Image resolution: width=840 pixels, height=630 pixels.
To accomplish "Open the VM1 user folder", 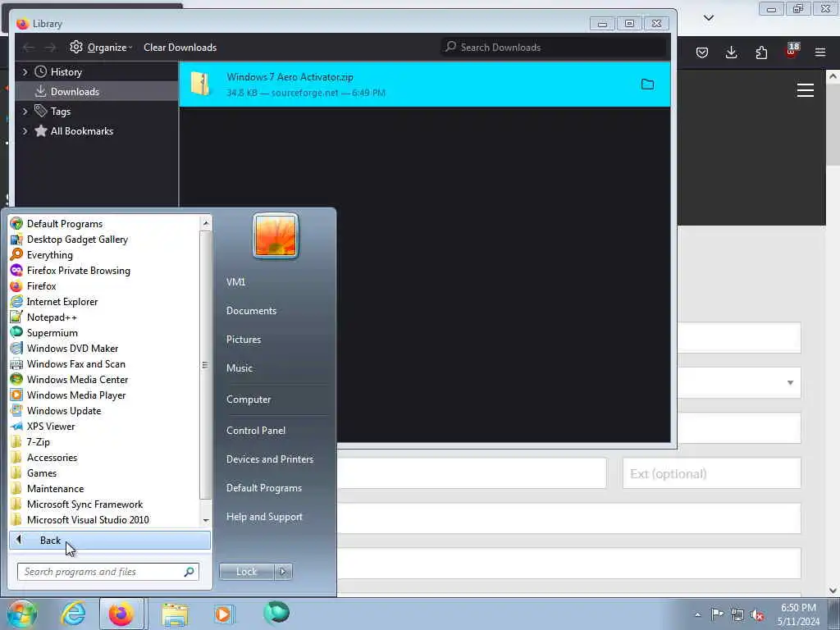I will coord(235,282).
